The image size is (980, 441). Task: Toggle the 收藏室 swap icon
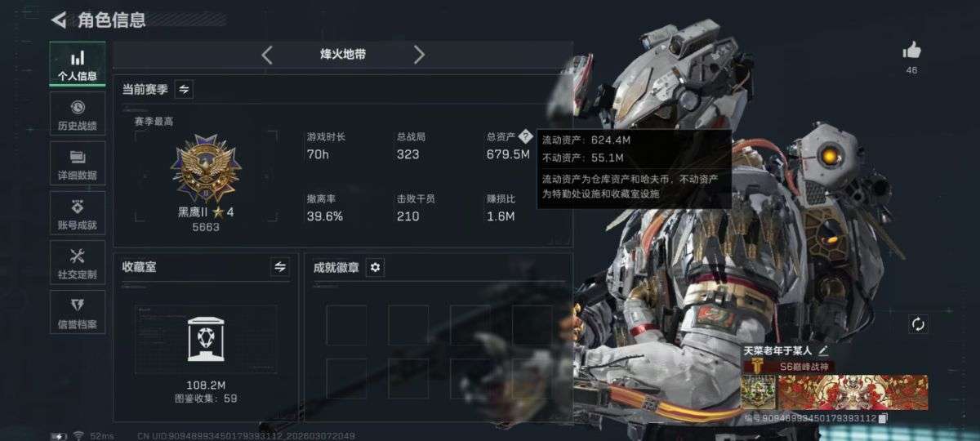click(280, 266)
